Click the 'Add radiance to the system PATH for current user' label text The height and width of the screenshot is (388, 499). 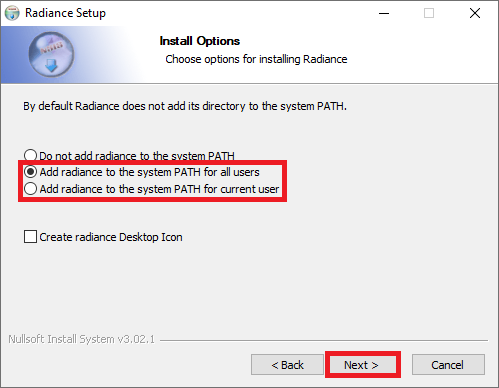[x=159, y=189]
